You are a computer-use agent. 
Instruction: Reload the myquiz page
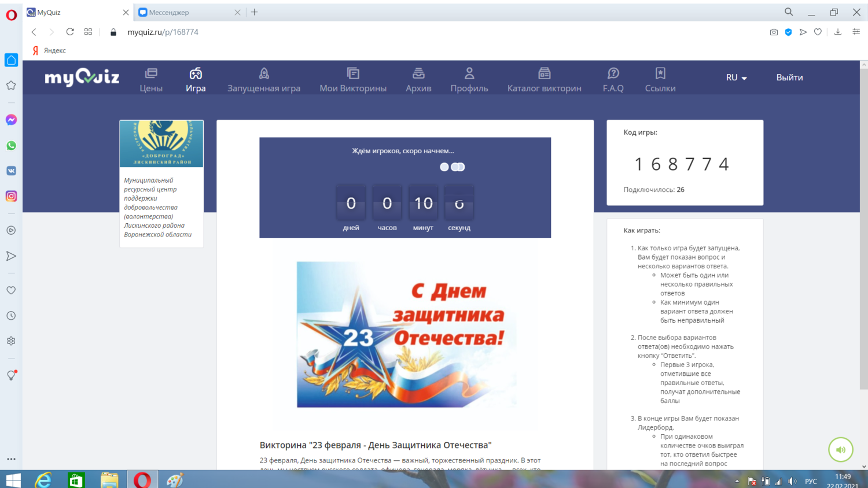point(70,32)
